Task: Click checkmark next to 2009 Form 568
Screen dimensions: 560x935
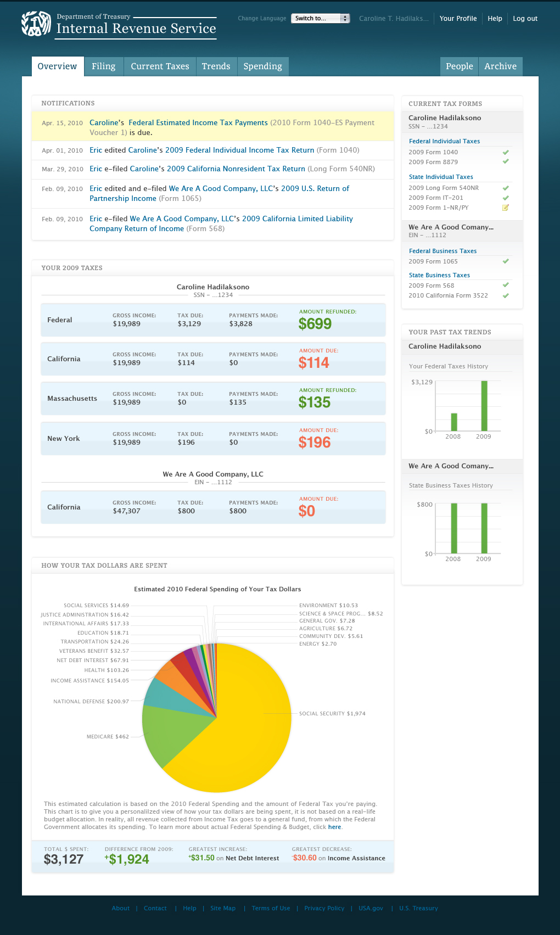Action: (x=506, y=285)
